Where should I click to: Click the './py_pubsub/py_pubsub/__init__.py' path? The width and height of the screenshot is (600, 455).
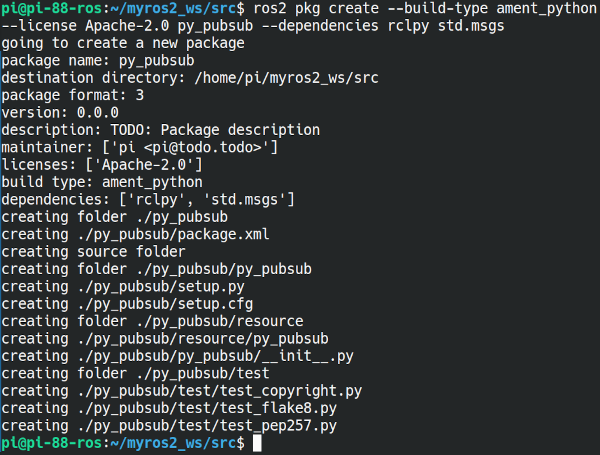coord(215,356)
